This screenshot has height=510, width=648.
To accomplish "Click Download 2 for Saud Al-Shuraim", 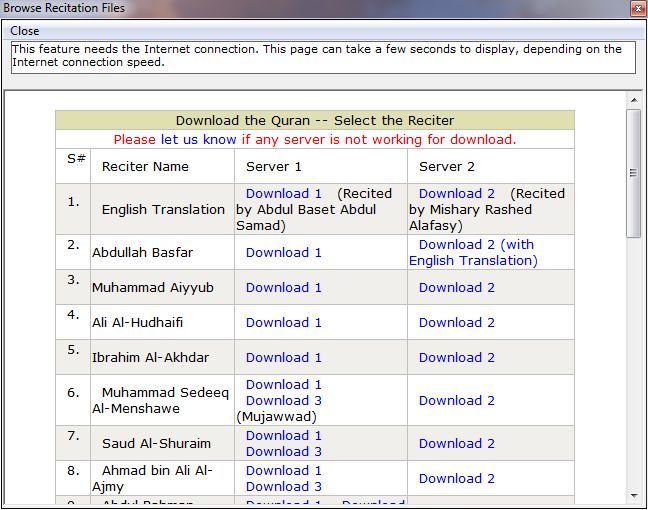I will click(457, 443).
